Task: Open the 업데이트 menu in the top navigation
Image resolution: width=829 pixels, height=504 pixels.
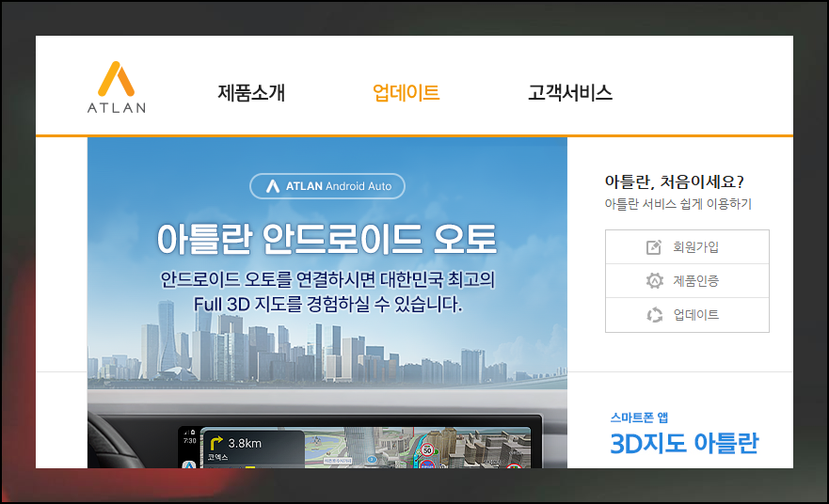Action: click(x=407, y=93)
